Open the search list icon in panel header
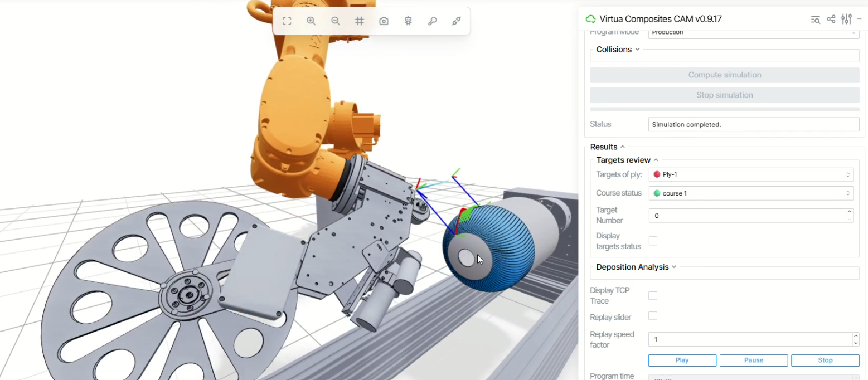This screenshot has height=380, width=868. [x=815, y=20]
